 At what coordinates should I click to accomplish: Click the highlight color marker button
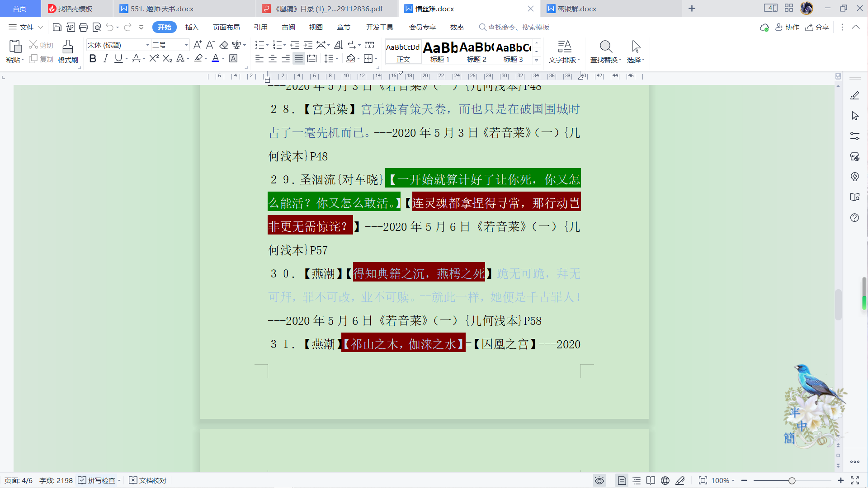(x=198, y=59)
